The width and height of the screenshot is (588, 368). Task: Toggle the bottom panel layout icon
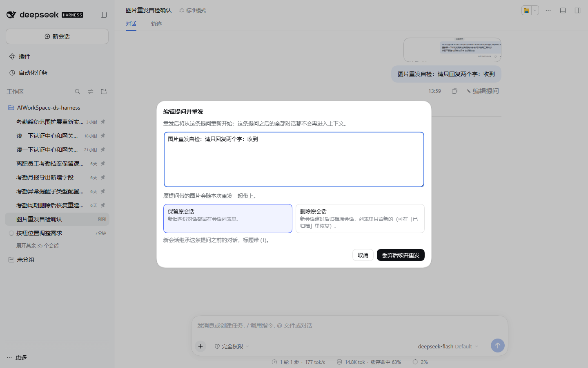click(x=563, y=10)
